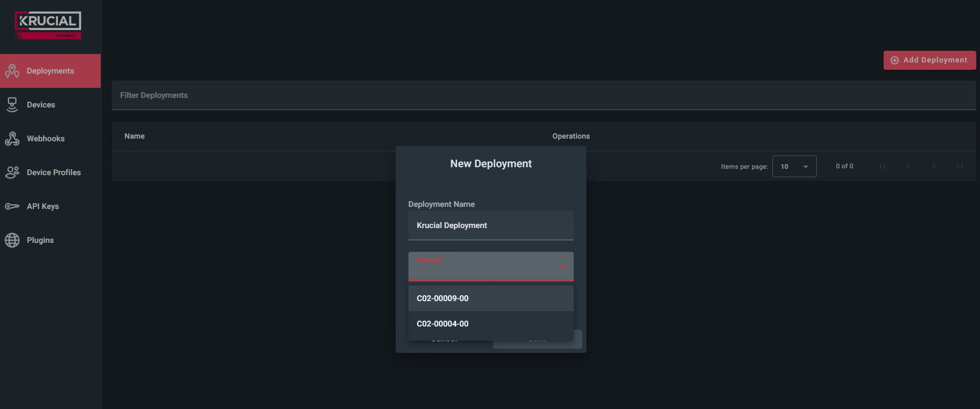The height and width of the screenshot is (409, 980).
Task: Go to first page of deployments
Action: point(883,166)
